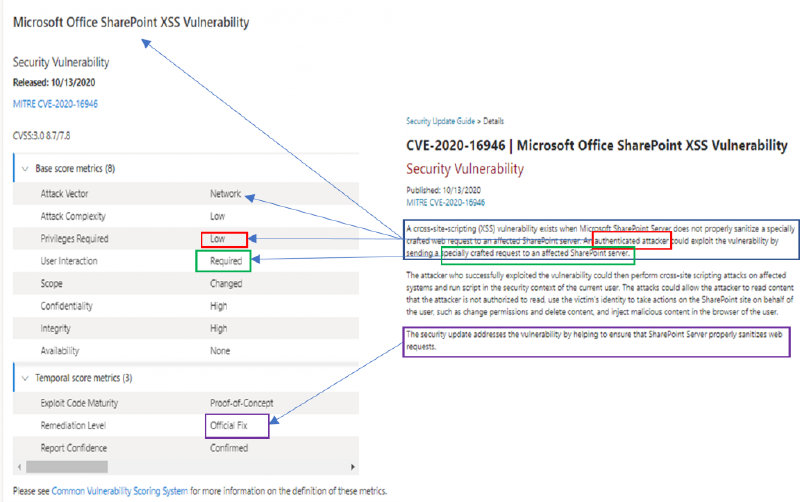Select the Attack Vector row label
The image size is (800, 502).
pos(64,194)
